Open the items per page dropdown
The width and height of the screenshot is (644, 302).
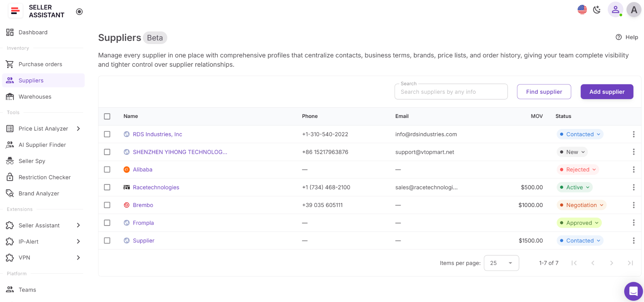coord(501,263)
